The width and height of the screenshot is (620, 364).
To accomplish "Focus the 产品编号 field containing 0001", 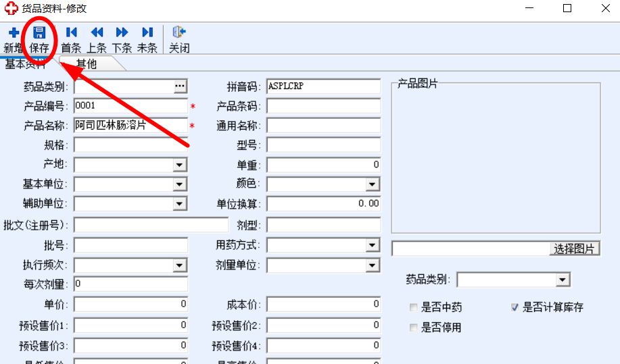I will [130, 106].
